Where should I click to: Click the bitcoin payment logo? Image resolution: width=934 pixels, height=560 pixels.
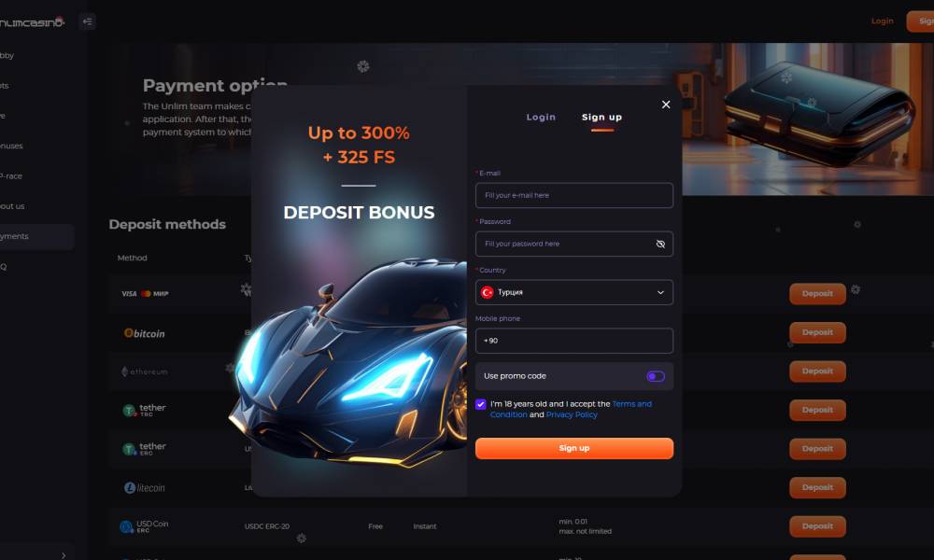point(144,333)
